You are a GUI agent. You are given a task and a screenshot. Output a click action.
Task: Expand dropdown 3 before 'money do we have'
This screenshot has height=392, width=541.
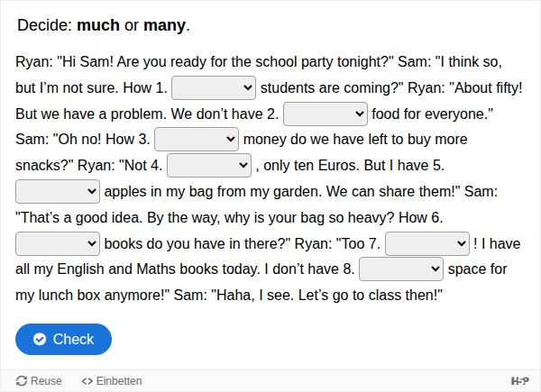(x=196, y=140)
